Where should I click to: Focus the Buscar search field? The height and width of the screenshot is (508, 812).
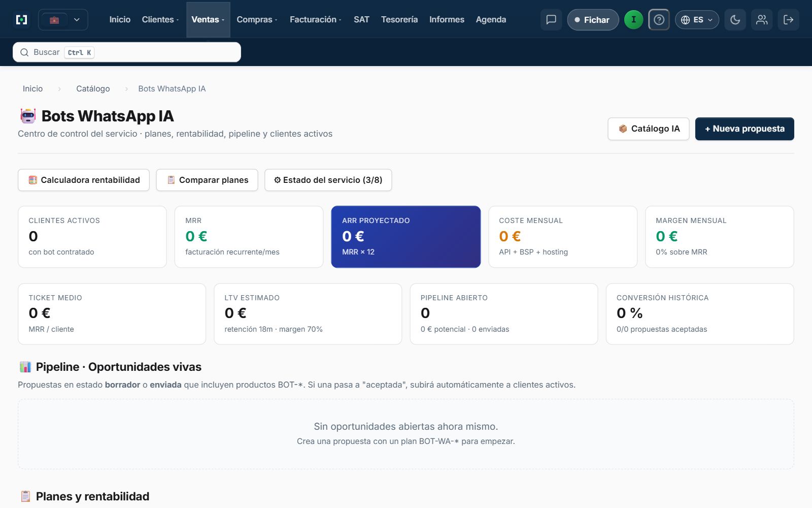(127, 52)
